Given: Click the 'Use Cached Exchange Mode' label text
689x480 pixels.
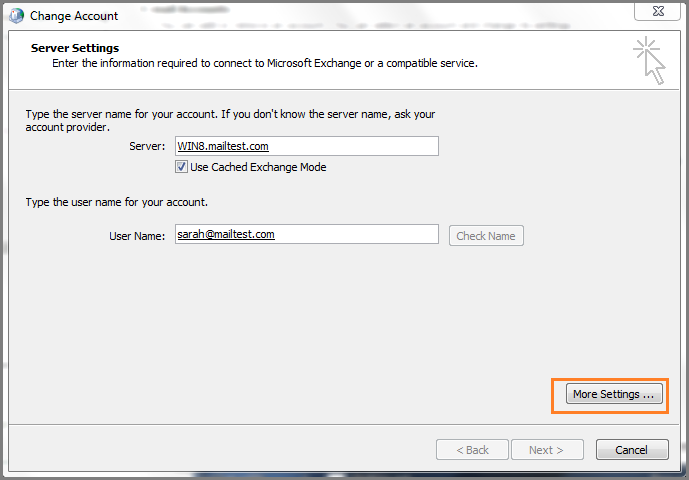Looking at the screenshot, I should point(258,167).
